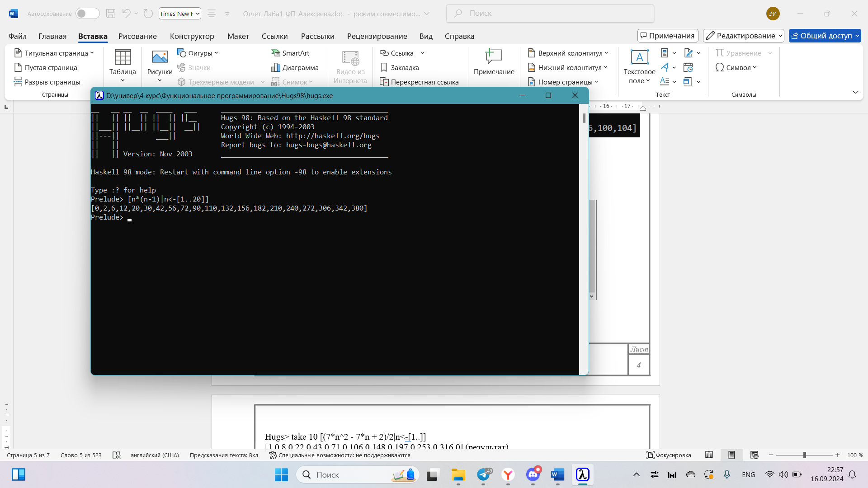Click the zoom out minus button

pyautogui.click(x=771, y=455)
